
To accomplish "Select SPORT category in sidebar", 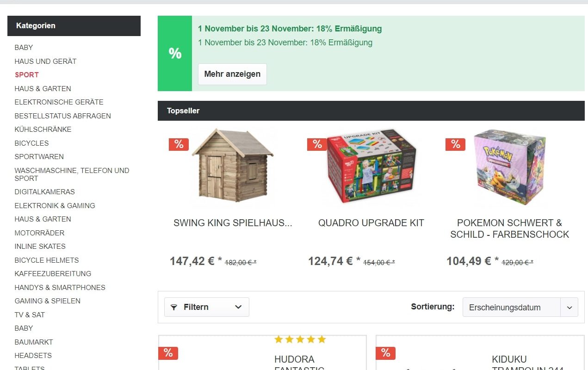I will pyautogui.click(x=27, y=75).
